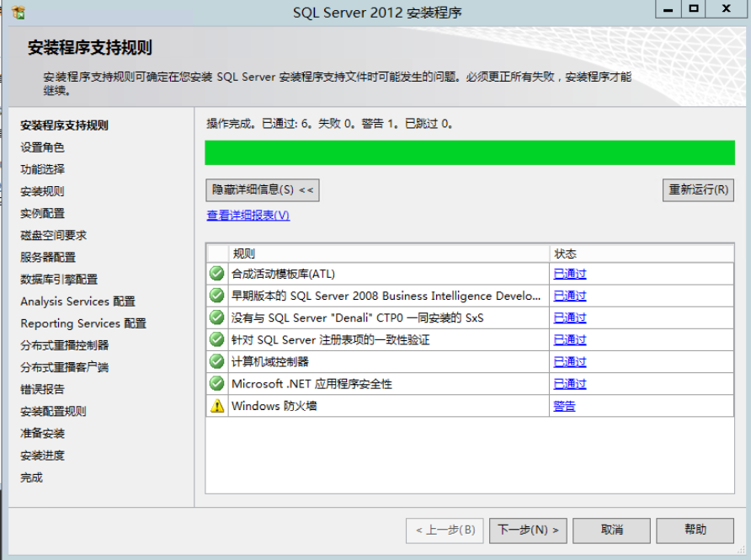The width and height of the screenshot is (751, 560).
Task: Open the 警告 link for Windows 防火墙
Action: point(564,406)
